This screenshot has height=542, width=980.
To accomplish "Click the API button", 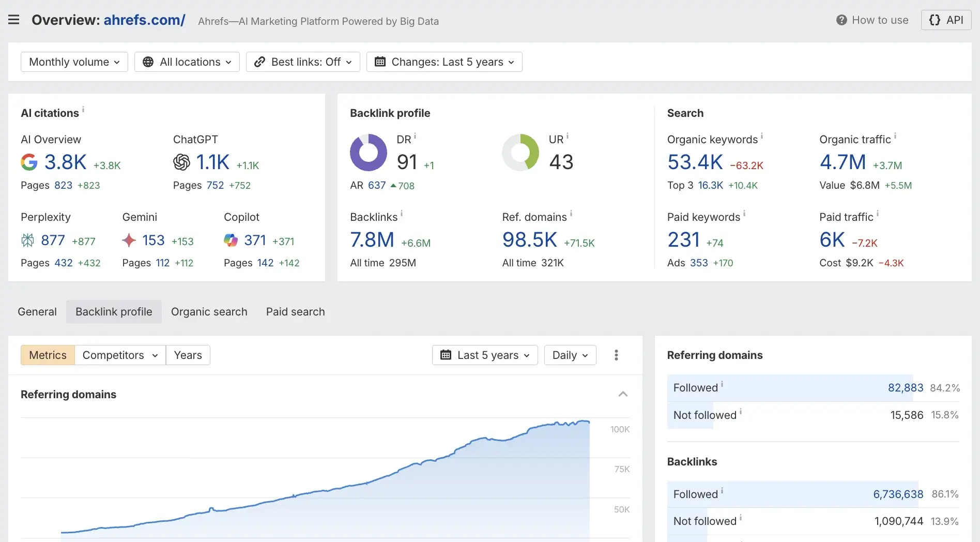I will (x=945, y=20).
